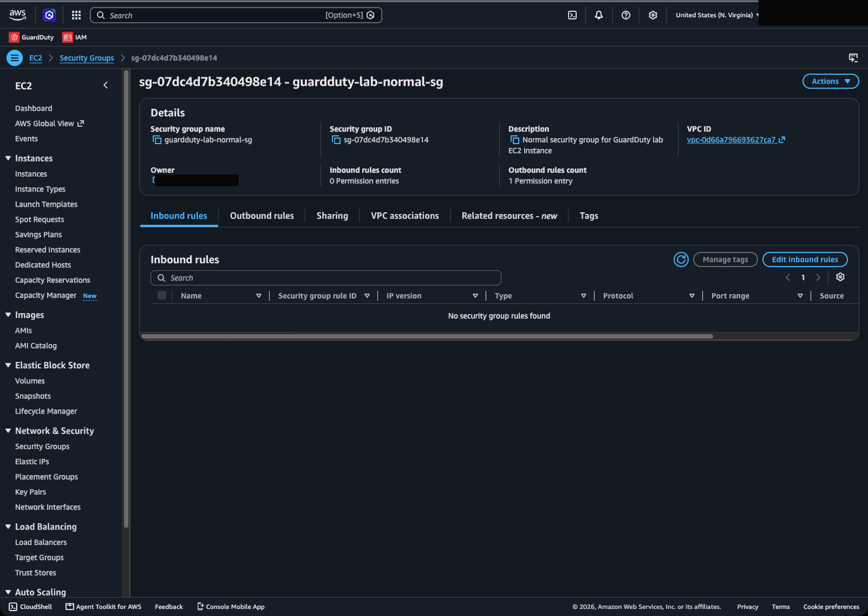Collapse the Network & Security section
This screenshot has height=616, width=868.
point(8,430)
